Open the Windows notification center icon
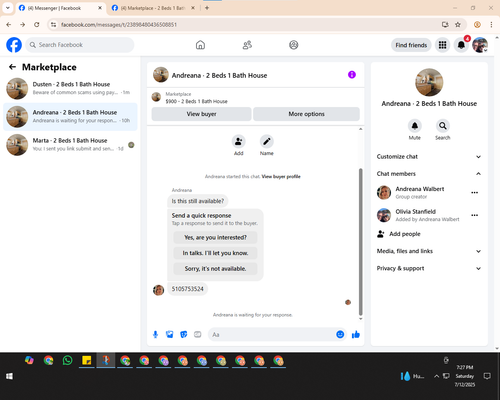500x400 pixels. 487,376
